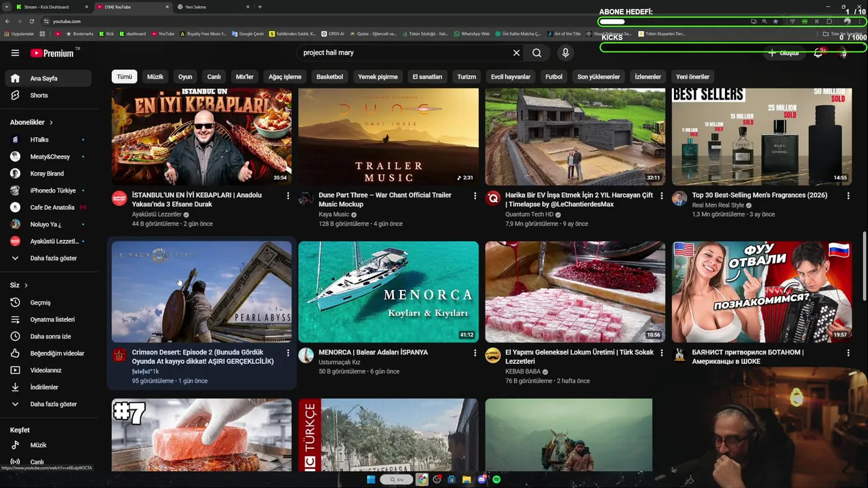Open options for Top 30 Best-Selling Fragrances video
This screenshot has width=868, height=488.
click(x=848, y=196)
